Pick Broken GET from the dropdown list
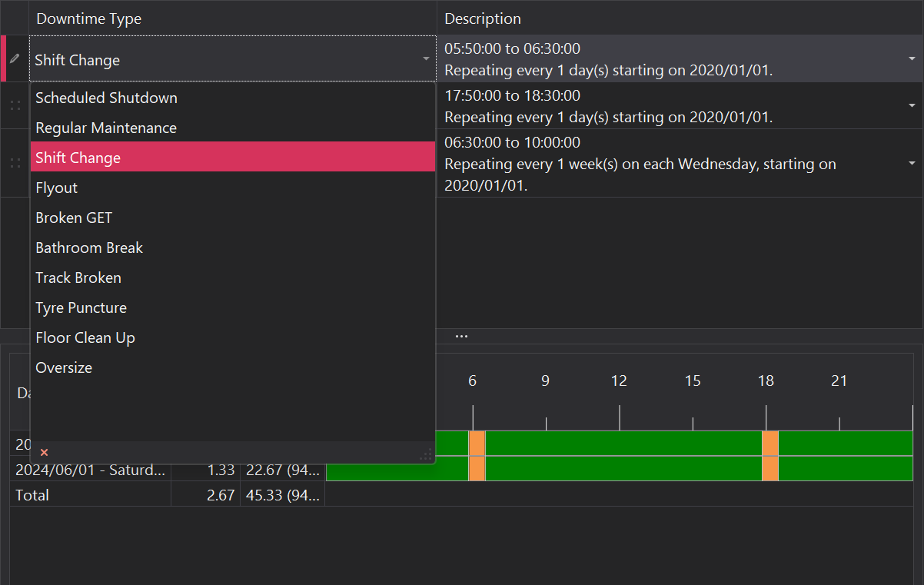This screenshot has height=585, width=924. (x=74, y=218)
